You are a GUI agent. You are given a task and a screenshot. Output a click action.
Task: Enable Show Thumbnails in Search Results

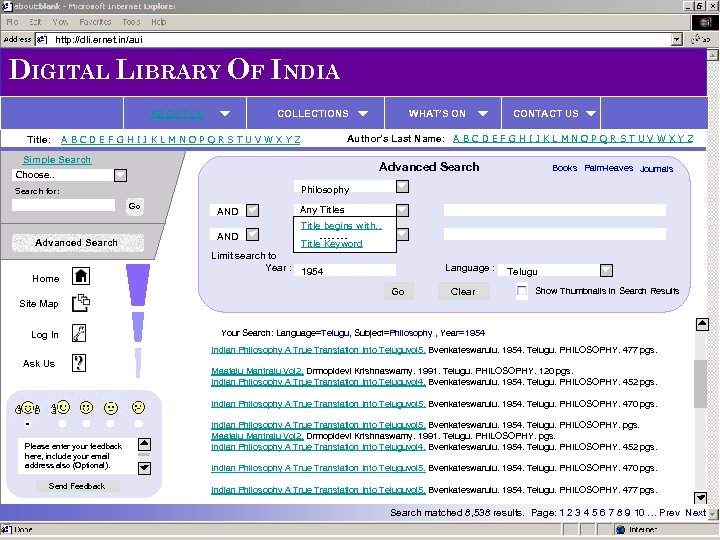point(522,291)
